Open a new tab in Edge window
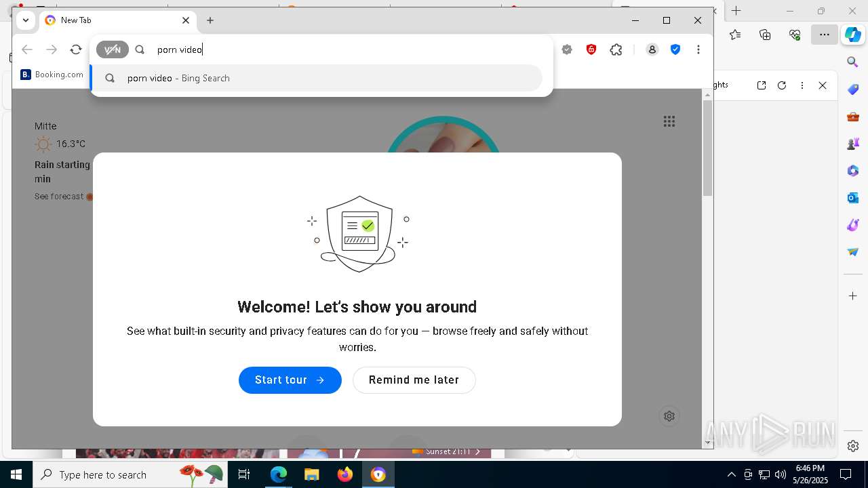Screen dimensions: 868x488 736,11
